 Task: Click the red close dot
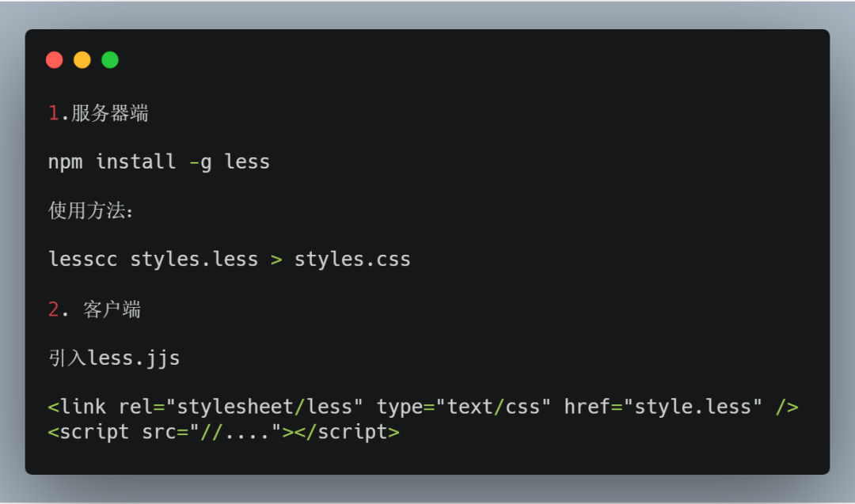54,60
